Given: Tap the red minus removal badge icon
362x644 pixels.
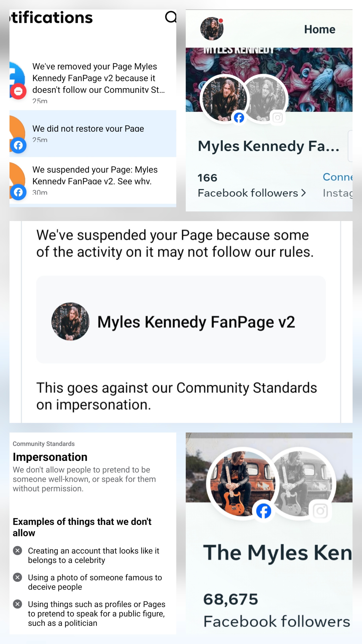Looking at the screenshot, I should pyautogui.click(x=18, y=91).
